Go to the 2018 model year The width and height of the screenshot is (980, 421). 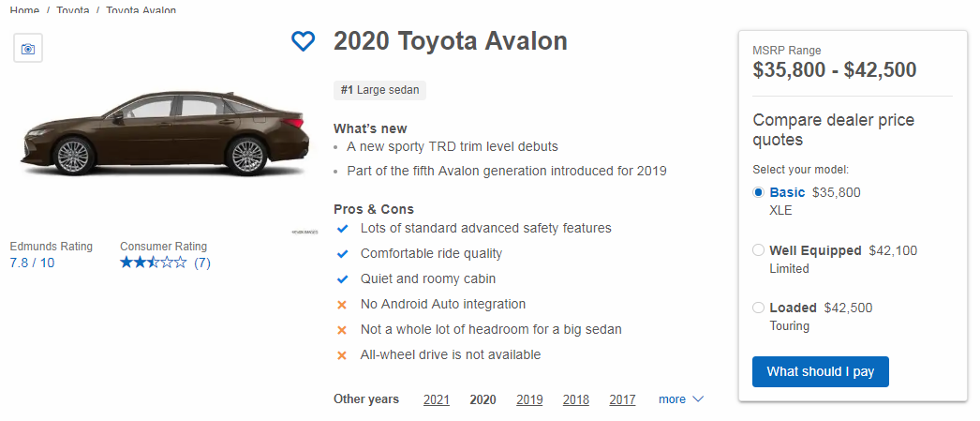(x=576, y=399)
